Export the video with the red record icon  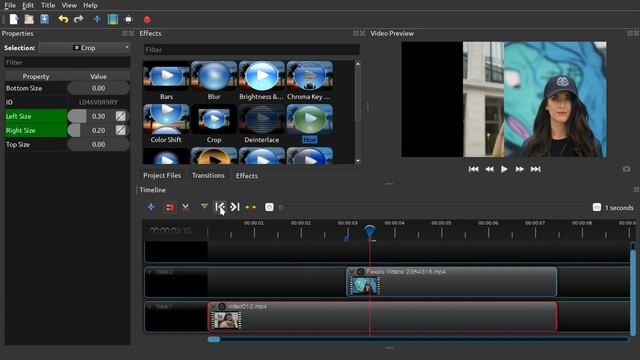pos(147,19)
